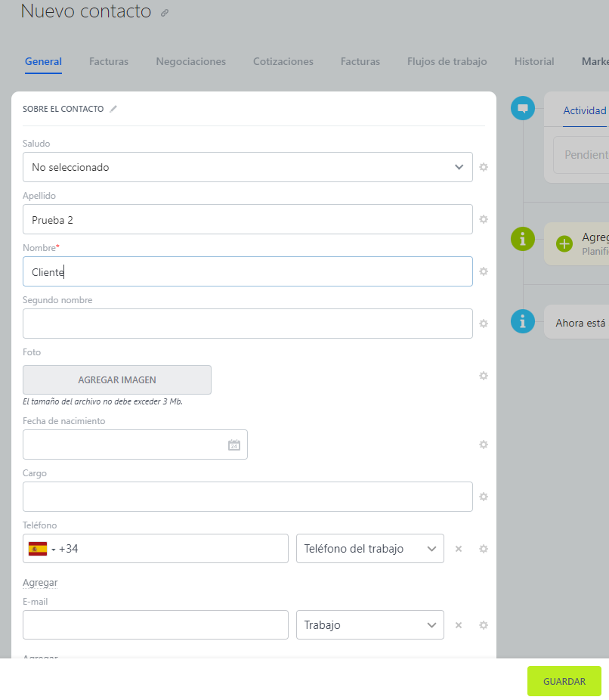Open the Cotizaciones tab

[x=283, y=62]
